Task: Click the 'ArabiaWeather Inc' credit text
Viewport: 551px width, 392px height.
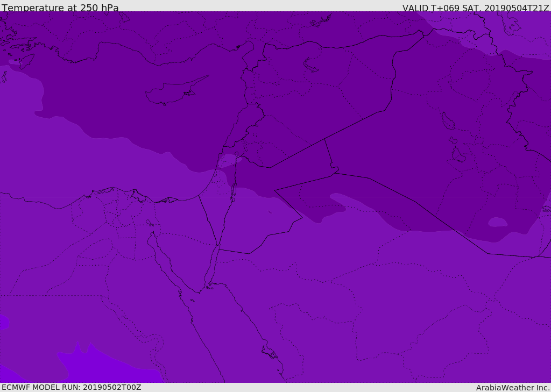Action: [512, 388]
